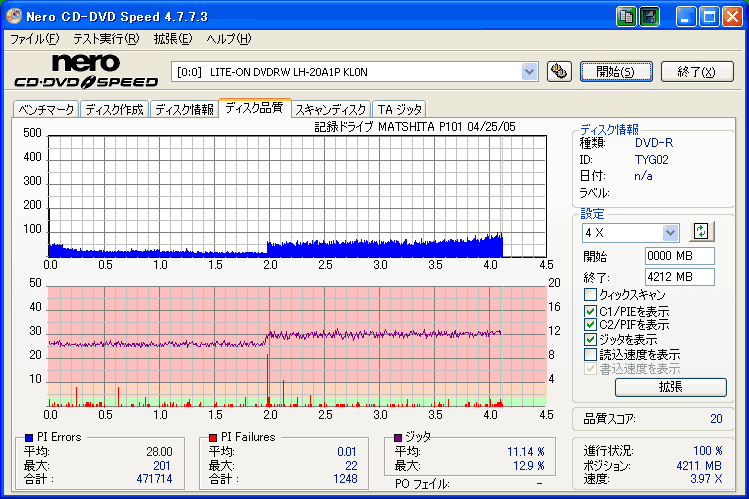Uncheck C1/PIEを表示 checkbox

click(590, 311)
